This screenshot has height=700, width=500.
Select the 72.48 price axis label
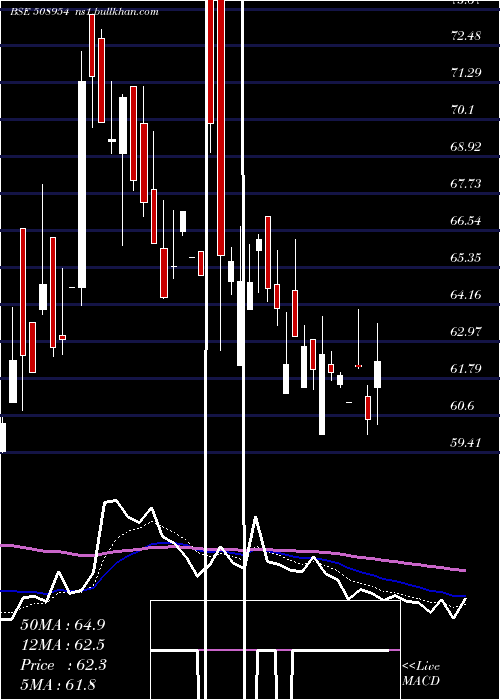pos(466,35)
